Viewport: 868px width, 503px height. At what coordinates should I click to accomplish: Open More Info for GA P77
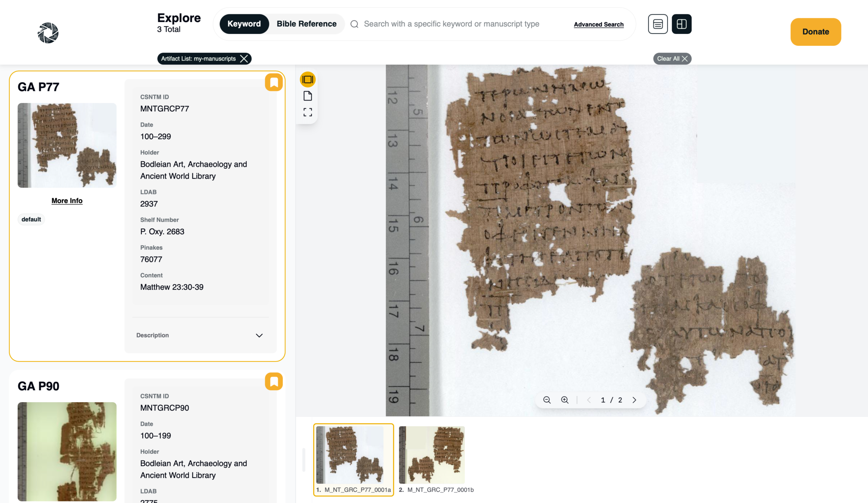[x=67, y=201]
